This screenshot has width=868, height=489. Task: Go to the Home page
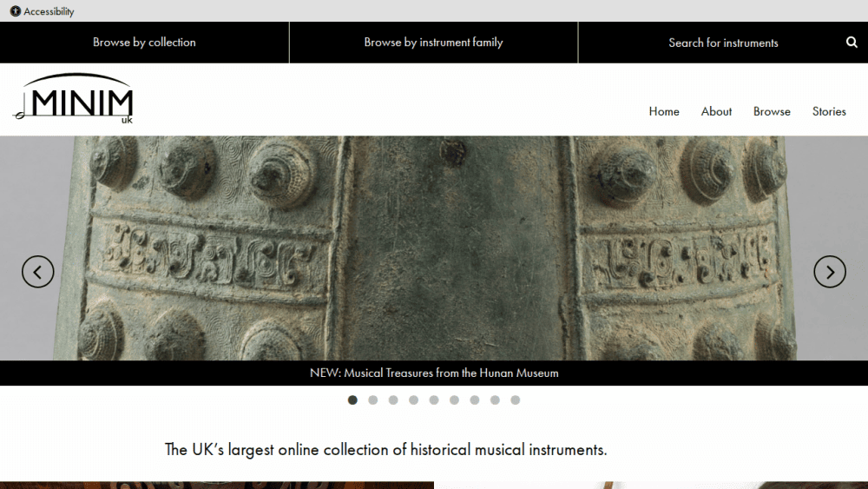[664, 111]
